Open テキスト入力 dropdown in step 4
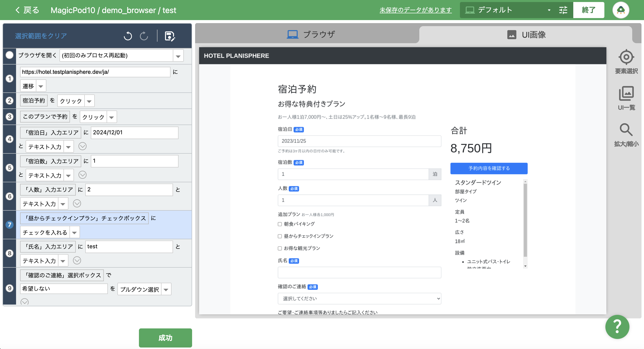 (x=68, y=147)
